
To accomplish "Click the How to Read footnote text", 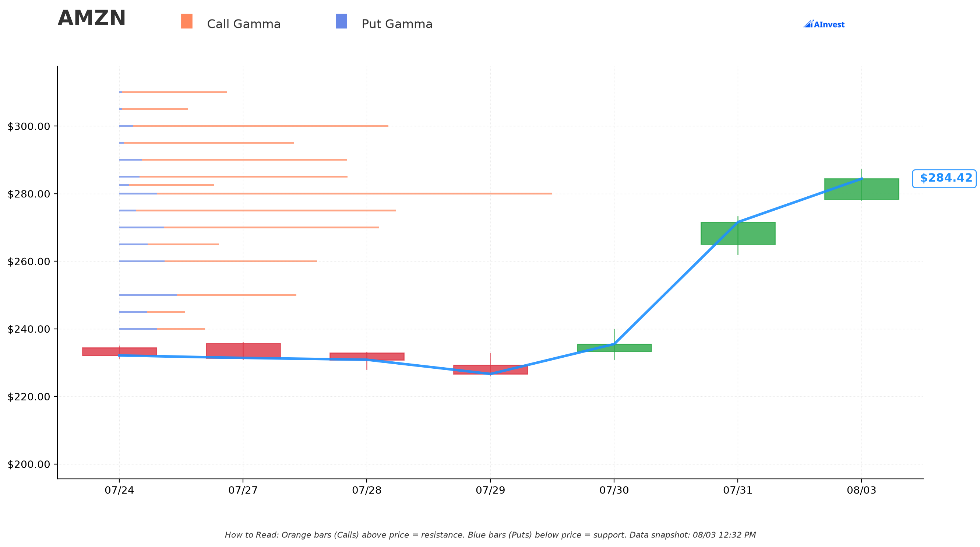I will 490,535.
